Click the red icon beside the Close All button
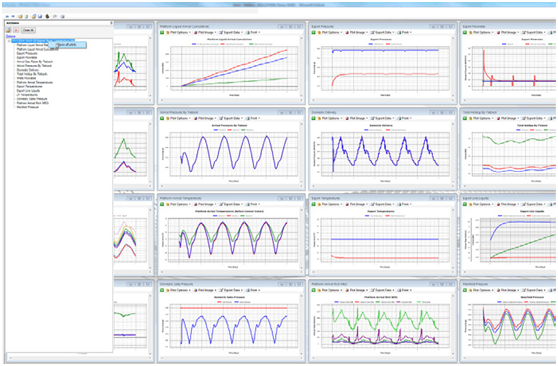Viewport: 558px width, 366px height. click(x=16, y=30)
